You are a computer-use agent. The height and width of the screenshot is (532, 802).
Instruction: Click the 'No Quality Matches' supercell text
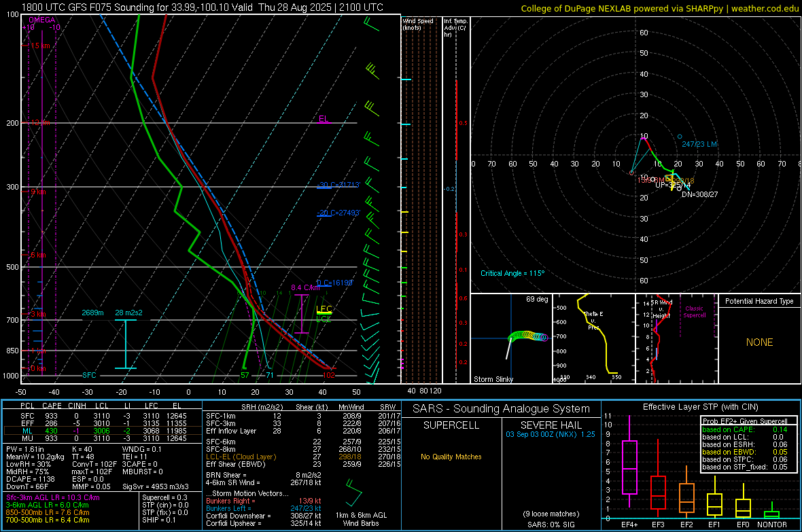[x=451, y=457]
